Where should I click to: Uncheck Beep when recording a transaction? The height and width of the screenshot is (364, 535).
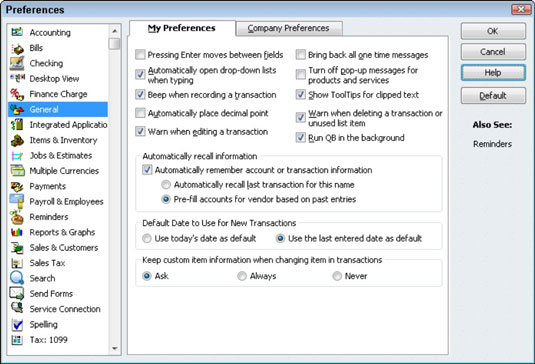tap(140, 94)
